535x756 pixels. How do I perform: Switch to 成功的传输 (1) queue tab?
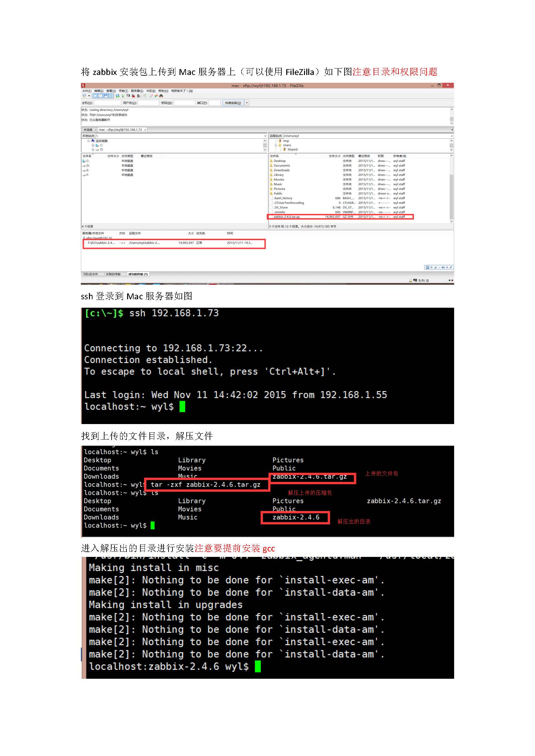(138, 274)
